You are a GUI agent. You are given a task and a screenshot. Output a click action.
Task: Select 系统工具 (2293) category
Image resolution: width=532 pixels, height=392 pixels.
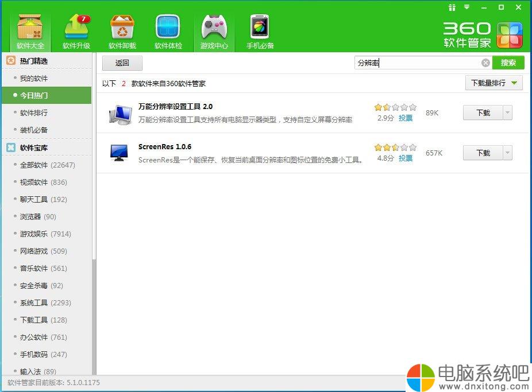click(47, 303)
